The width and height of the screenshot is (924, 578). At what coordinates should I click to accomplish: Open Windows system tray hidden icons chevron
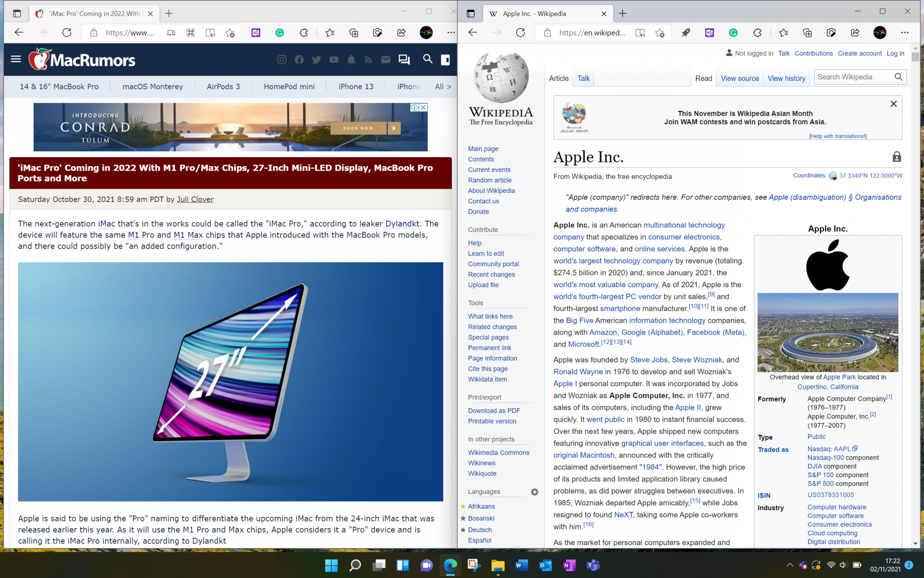coord(790,565)
